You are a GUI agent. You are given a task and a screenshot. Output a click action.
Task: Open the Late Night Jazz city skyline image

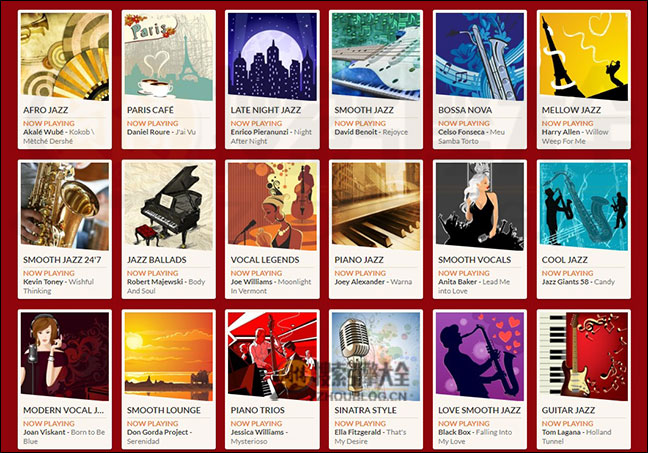pyautogui.click(x=272, y=57)
